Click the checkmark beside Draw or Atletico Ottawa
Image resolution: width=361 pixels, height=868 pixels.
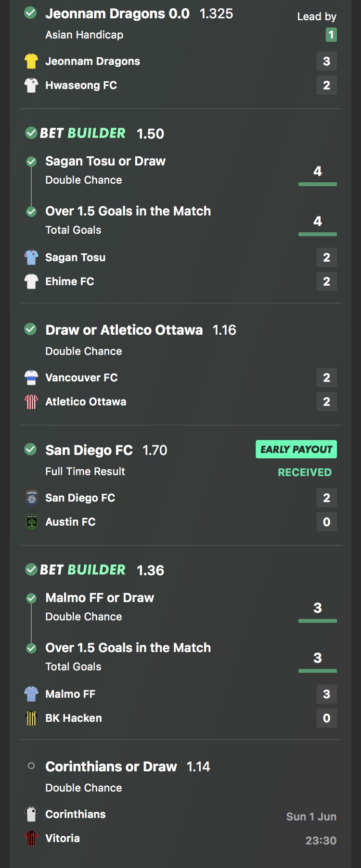30,329
